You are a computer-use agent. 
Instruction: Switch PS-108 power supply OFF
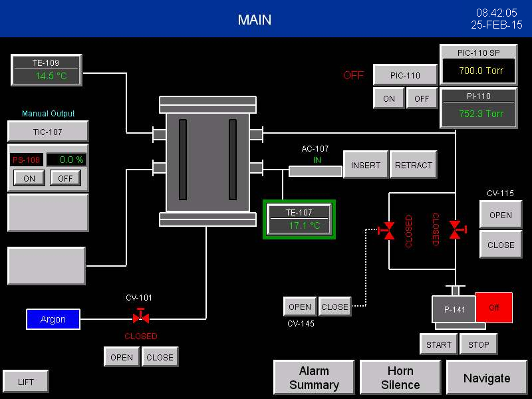pos(65,178)
